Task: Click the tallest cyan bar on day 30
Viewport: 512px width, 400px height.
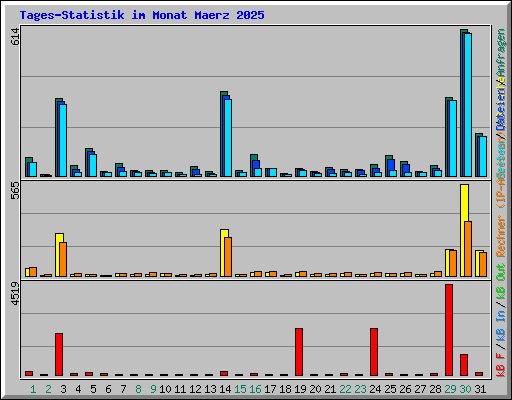Action: [x=468, y=105]
